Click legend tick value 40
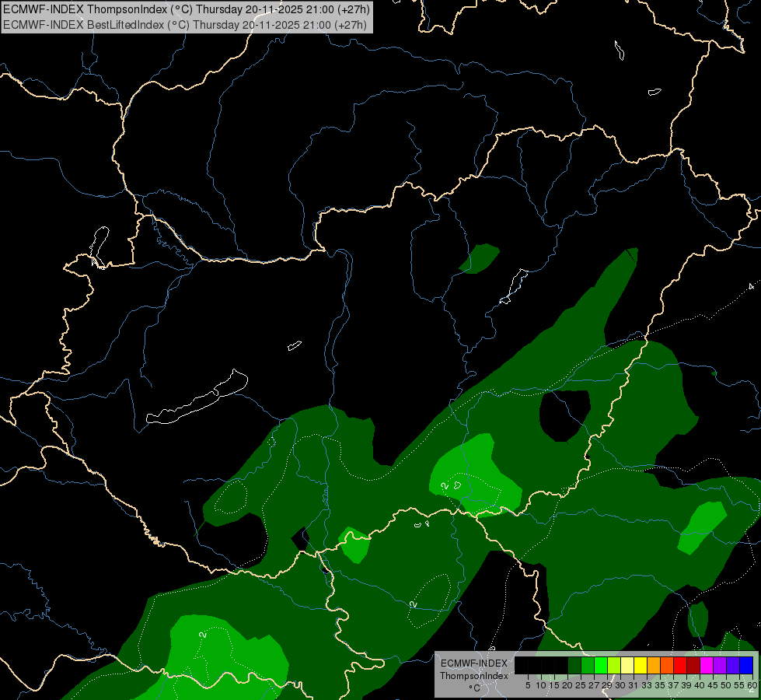761x700 pixels. (700, 685)
